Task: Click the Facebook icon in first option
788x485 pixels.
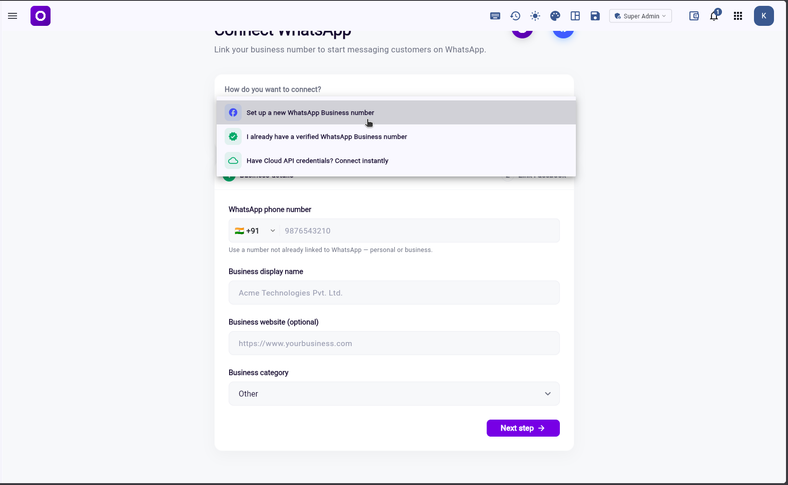Action: coord(233,113)
